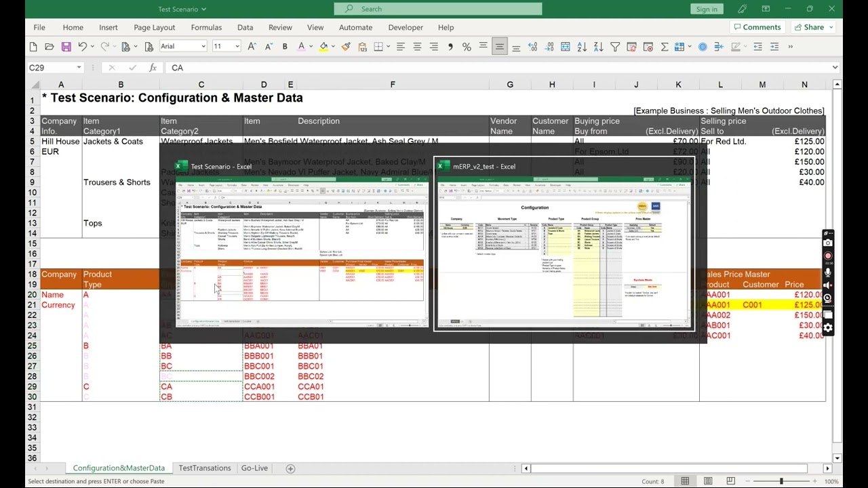The height and width of the screenshot is (488, 868).
Task: Toggle Center horizontal alignment
Action: coord(417,47)
